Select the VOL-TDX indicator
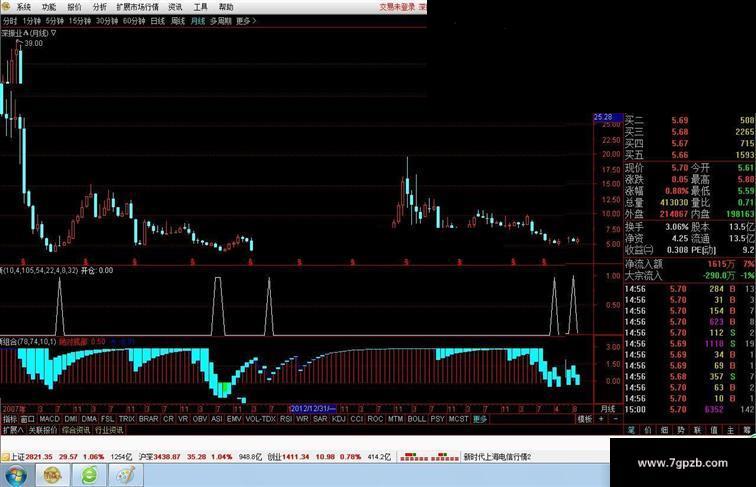The image size is (756, 487). [260, 419]
